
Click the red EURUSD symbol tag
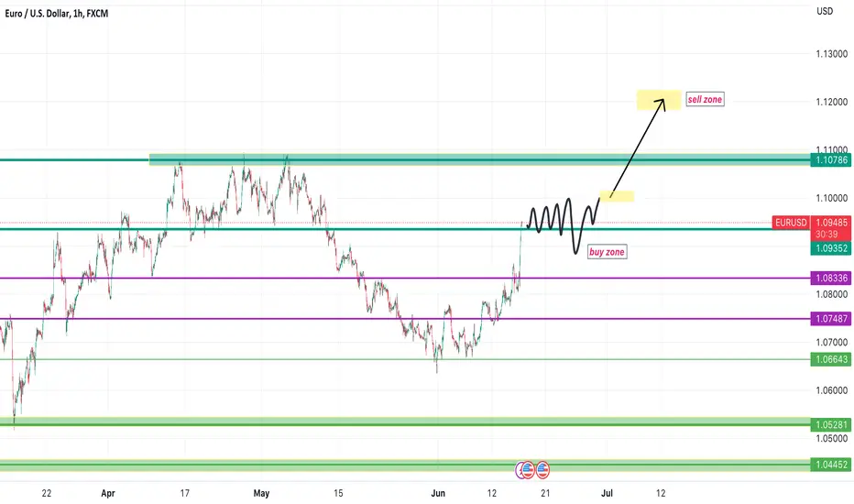click(x=791, y=223)
